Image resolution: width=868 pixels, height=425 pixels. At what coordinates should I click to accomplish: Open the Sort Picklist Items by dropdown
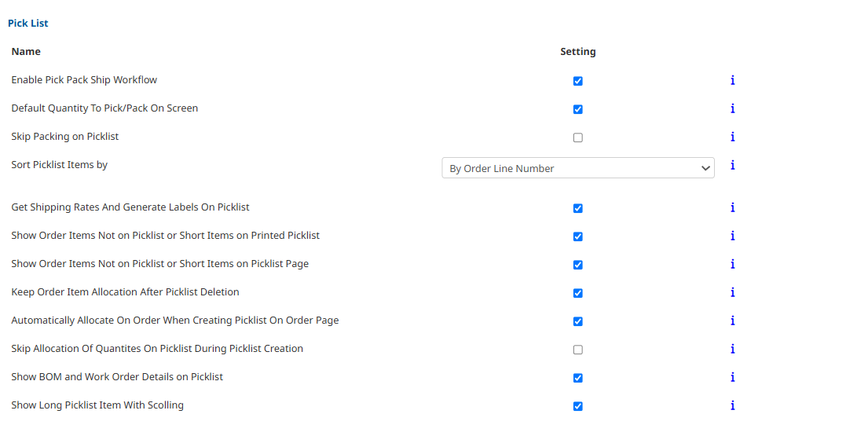(x=578, y=168)
